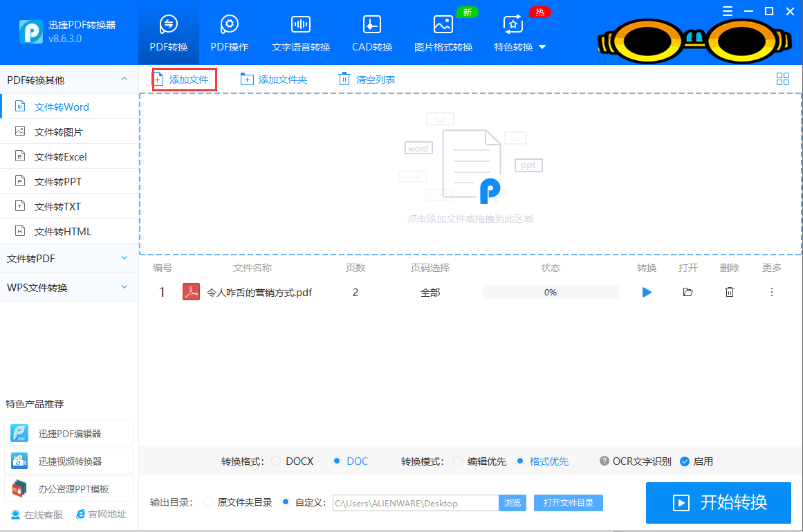
Task: Select DOCX format radio button
Action: point(276,461)
